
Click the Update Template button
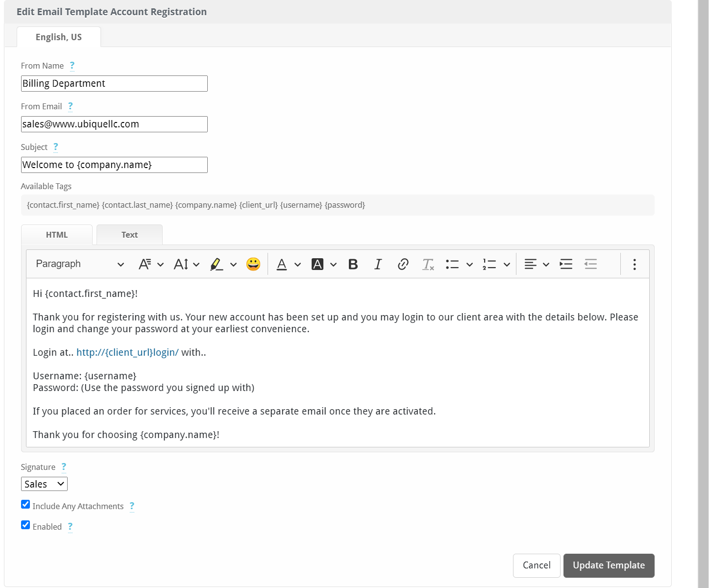609,565
